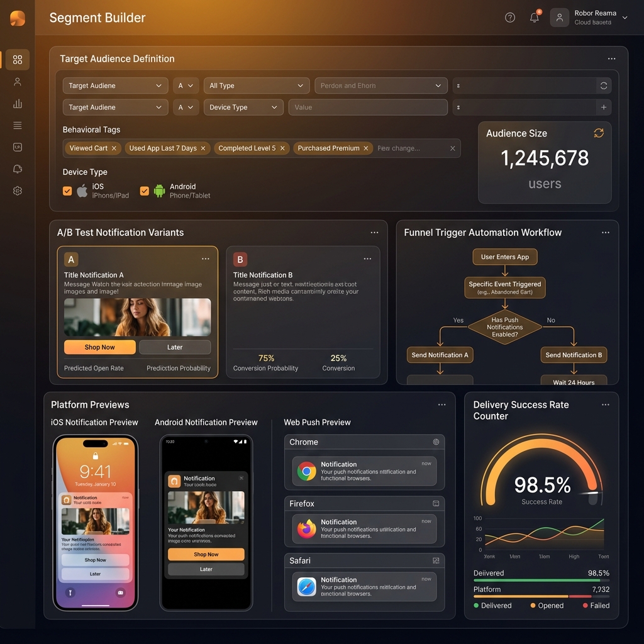The width and height of the screenshot is (644, 644).
Task: Click Shop Now in Android preview
Action: pyautogui.click(x=206, y=555)
